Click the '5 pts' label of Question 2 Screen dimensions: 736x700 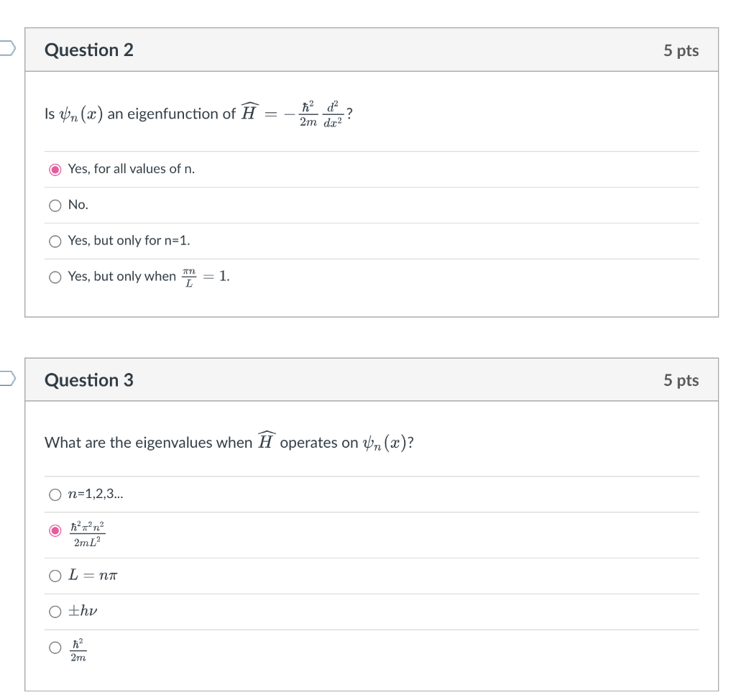681,50
